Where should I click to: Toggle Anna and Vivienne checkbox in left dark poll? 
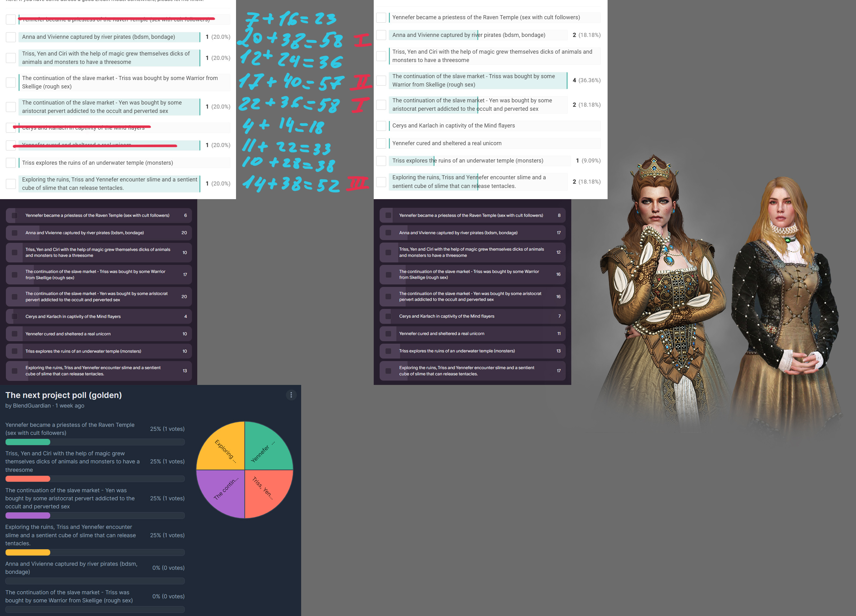coord(14,233)
